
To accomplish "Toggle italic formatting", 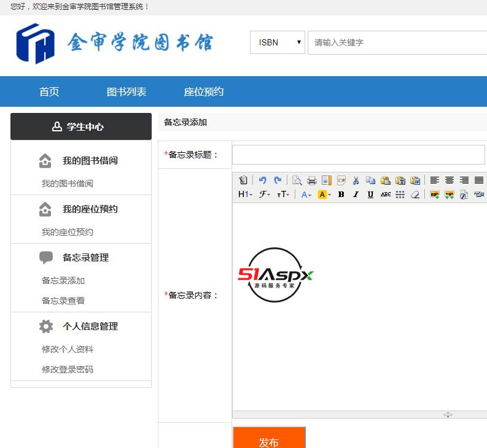I will pyautogui.click(x=356, y=195).
